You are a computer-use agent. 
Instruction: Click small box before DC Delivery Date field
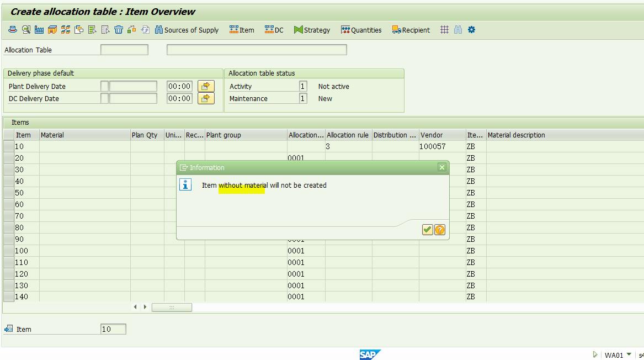coord(104,99)
